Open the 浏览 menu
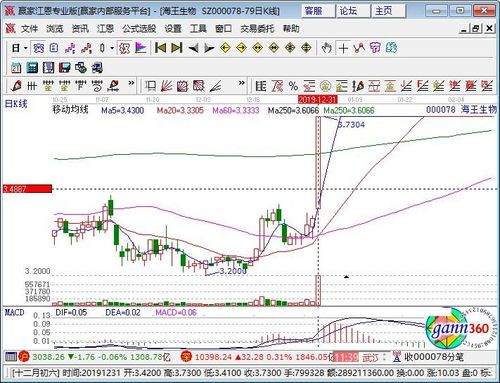Viewport: 500px width, 383px height. pos(55,29)
